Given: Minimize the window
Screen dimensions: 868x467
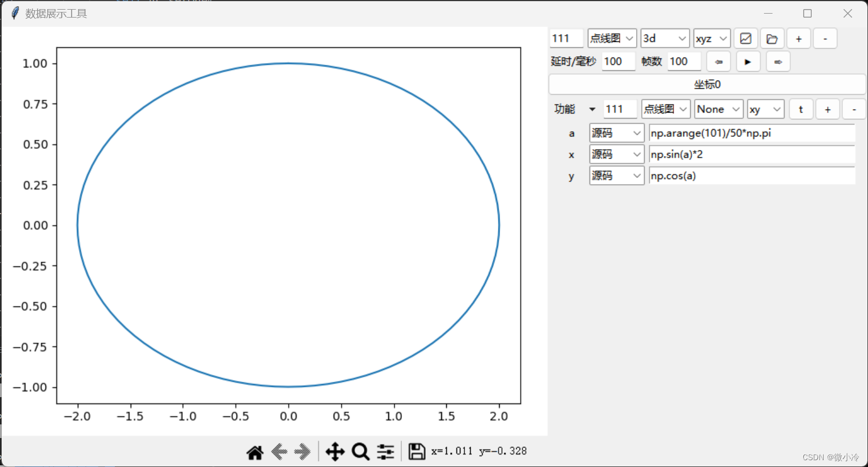Looking at the screenshot, I should (769, 14).
